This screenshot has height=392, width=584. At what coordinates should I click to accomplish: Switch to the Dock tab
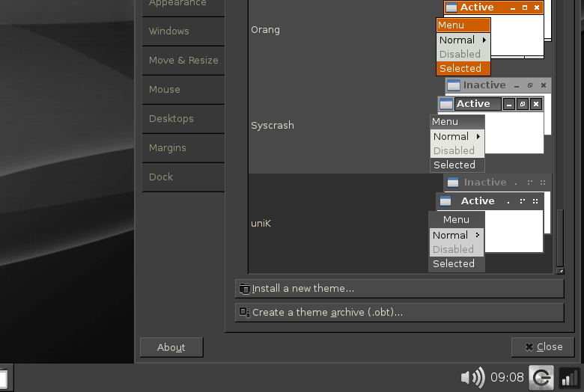click(x=183, y=177)
